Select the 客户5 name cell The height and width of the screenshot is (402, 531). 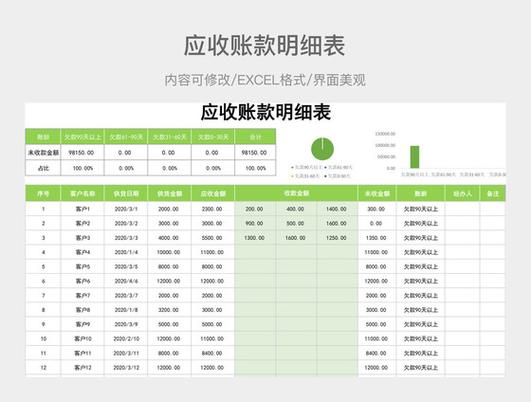pos(83,267)
